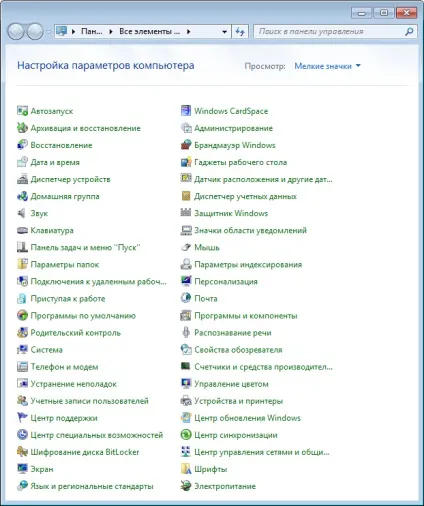Click the Дата и время clock icon
This screenshot has width=424, height=506.
[x=22, y=162]
